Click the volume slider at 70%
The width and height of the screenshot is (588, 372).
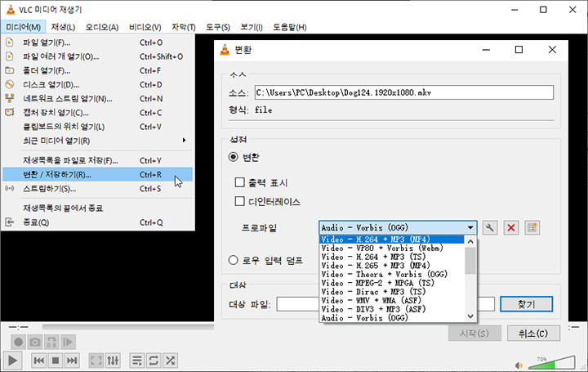(x=551, y=362)
